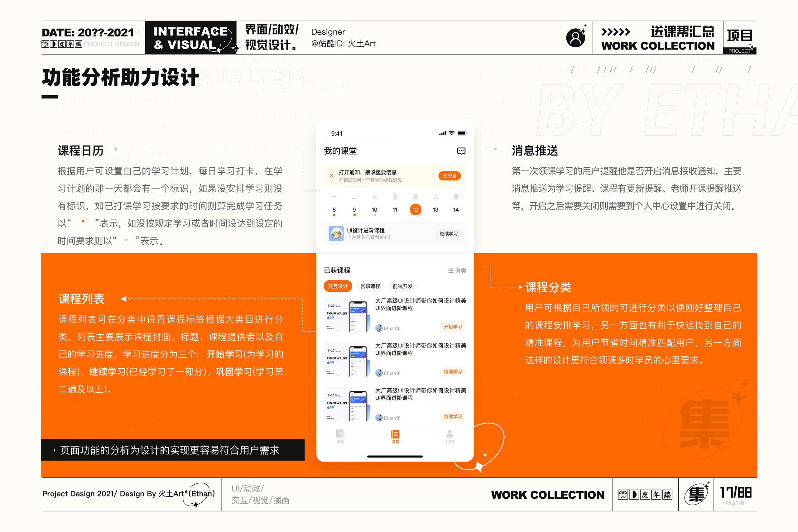Click 开始学习 on the first course

(453, 326)
